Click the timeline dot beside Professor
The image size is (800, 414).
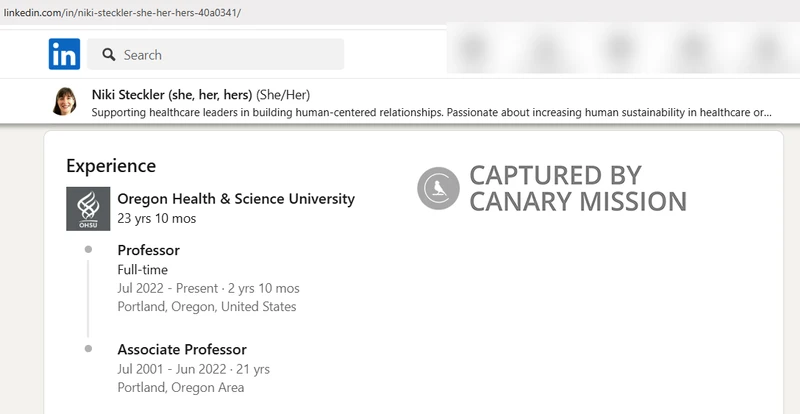click(89, 248)
